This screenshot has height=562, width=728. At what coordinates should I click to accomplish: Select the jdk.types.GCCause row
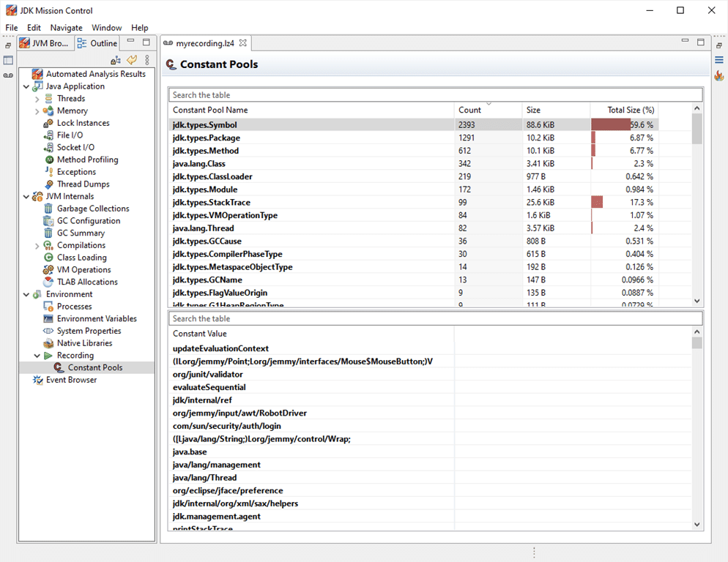coord(413,241)
